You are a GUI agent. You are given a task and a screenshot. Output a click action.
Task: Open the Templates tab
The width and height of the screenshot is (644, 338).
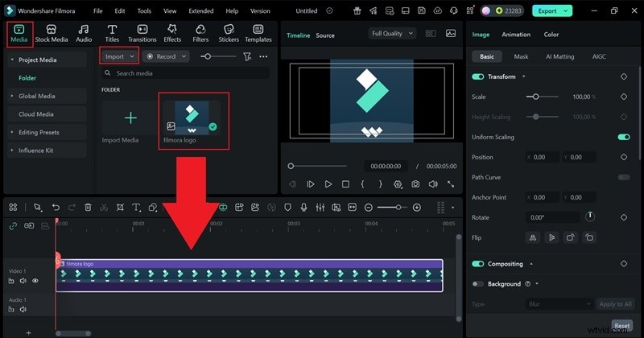click(258, 34)
